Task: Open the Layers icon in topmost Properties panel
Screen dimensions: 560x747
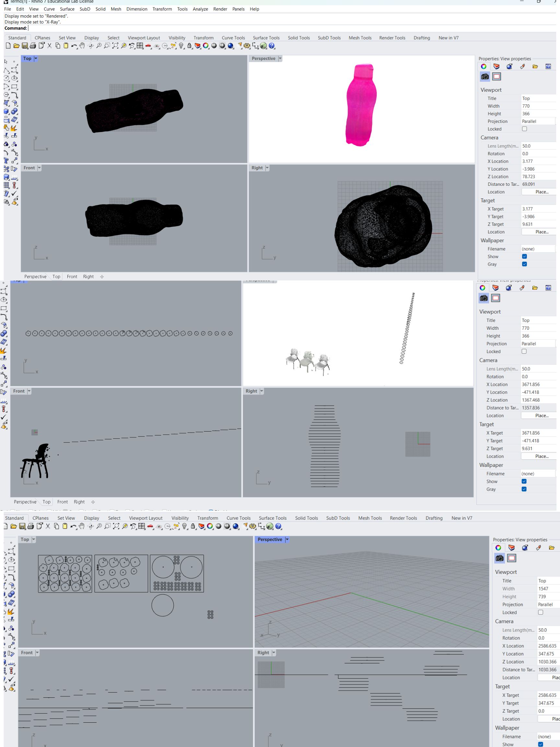Action: click(x=496, y=66)
